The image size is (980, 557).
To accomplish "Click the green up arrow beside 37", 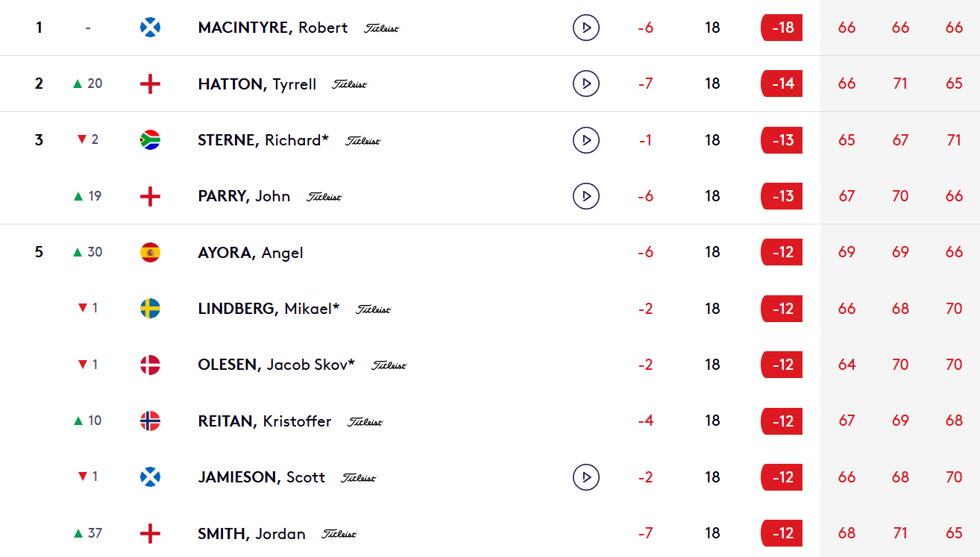I will [x=78, y=533].
